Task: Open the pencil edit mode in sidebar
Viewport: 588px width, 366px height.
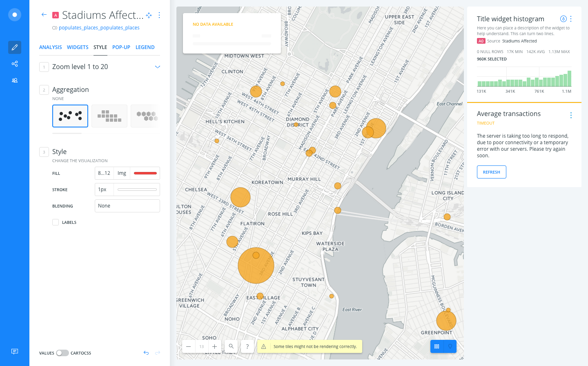Action: [15, 47]
